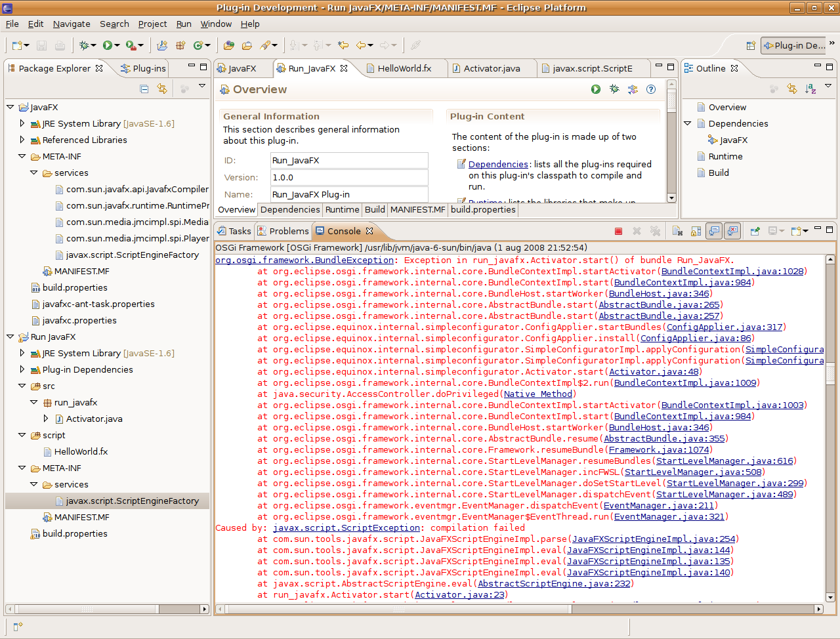Screen dimensions: 840x639
Task: Open the Project menu
Action: click(152, 24)
